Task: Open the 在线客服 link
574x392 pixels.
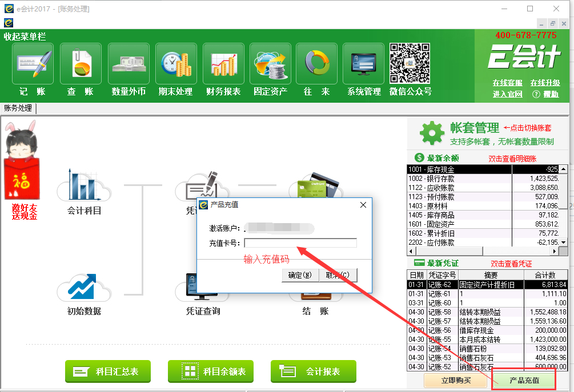Action: point(507,83)
